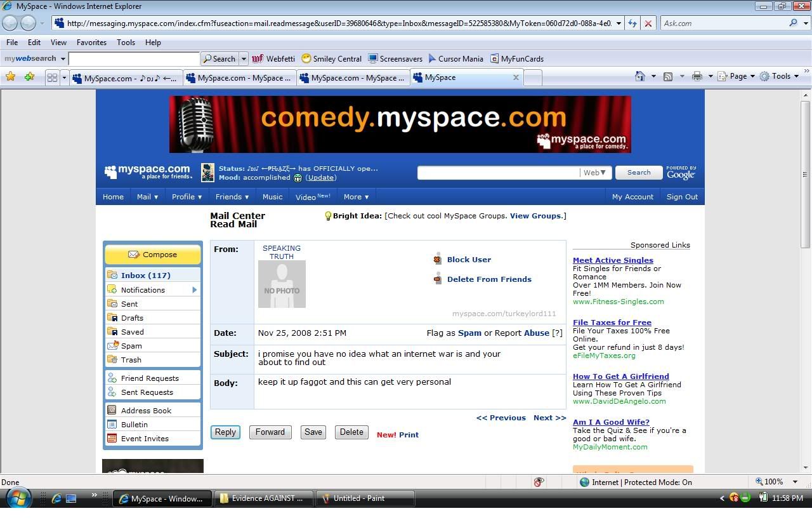
Task: Open the address bar history dropdown
Action: tap(619, 23)
